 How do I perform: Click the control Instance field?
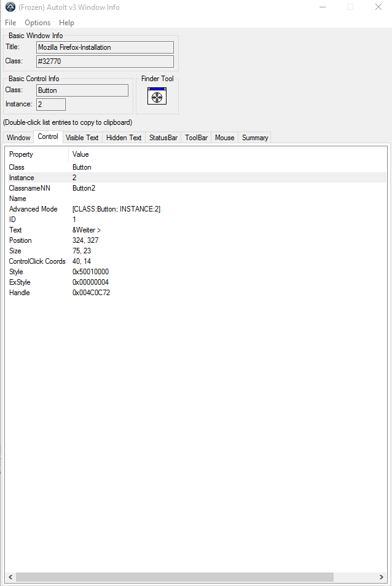point(50,105)
